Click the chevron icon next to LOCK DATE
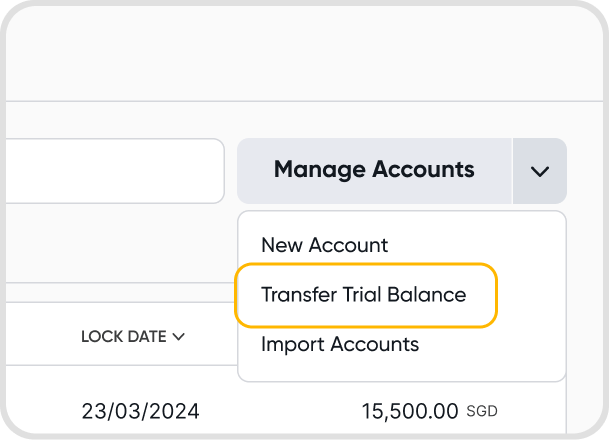The height and width of the screenshot is (440, 609). pos(179,337)
